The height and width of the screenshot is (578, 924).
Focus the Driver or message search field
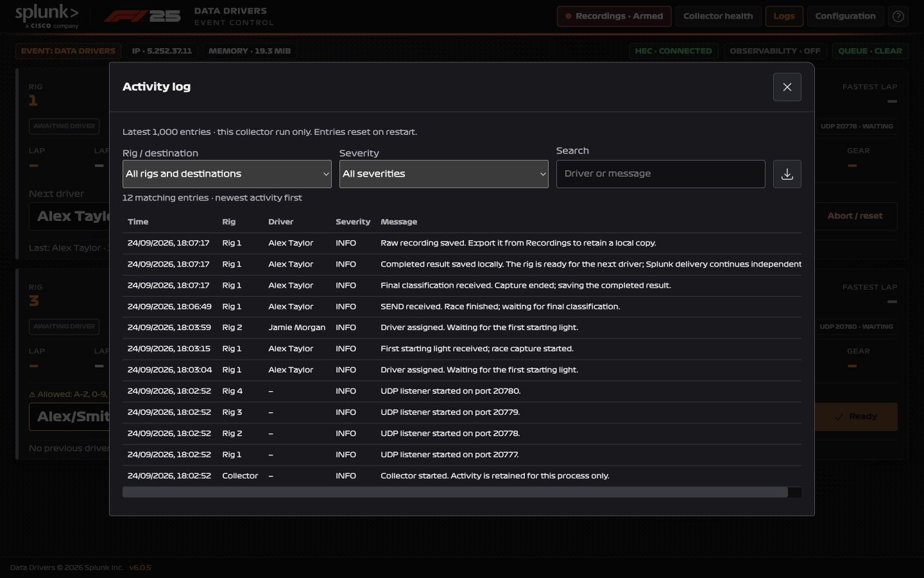pyautogui.click(x=661, y=174)
